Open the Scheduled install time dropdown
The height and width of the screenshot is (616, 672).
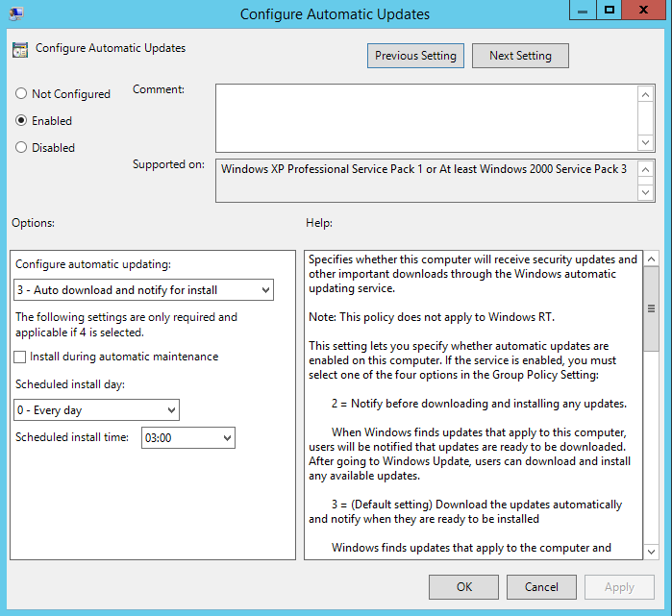pos(188,438)
